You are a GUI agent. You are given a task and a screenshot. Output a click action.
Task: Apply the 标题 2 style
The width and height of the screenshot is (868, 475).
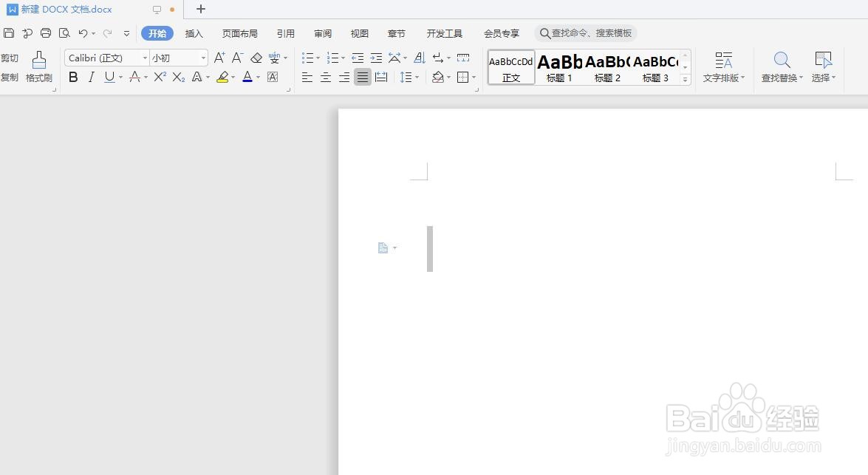coord(607,67)
